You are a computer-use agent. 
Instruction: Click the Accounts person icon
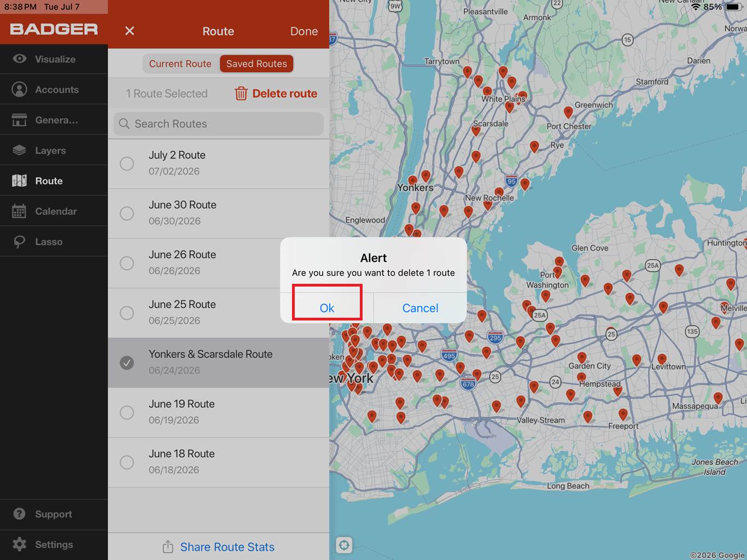click(x=20, y=89)
